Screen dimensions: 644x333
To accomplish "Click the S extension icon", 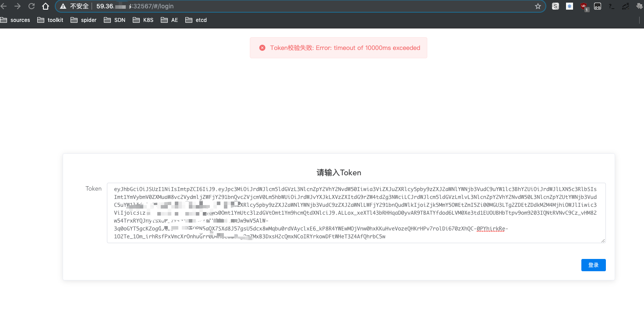I will [555, 6].
